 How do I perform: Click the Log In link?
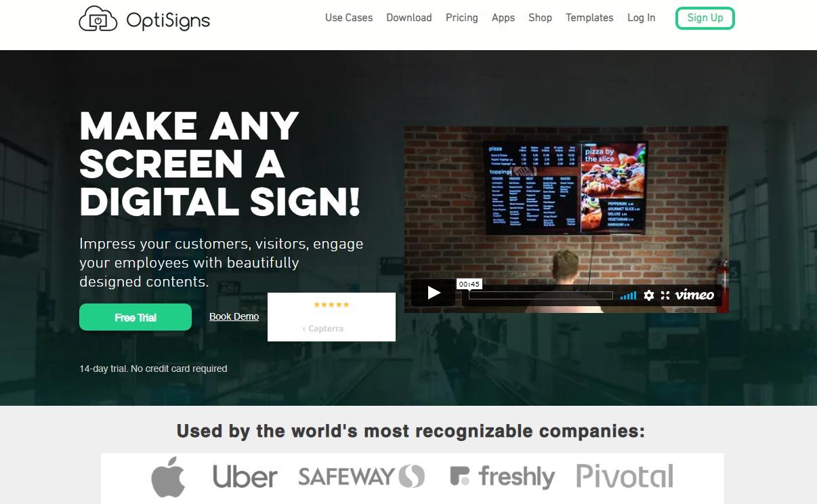coord(642,18)
